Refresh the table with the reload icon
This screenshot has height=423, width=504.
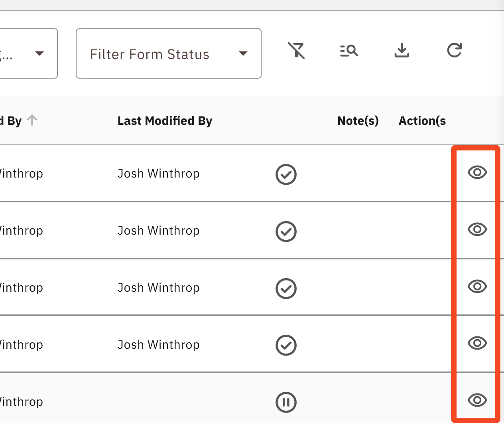coord(455,50)
